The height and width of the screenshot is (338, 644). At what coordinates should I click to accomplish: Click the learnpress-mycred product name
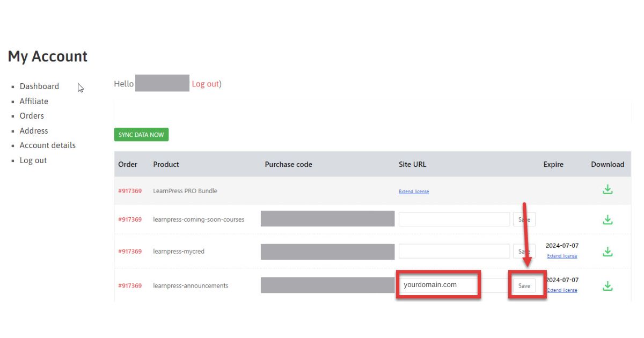click(179, 252)
